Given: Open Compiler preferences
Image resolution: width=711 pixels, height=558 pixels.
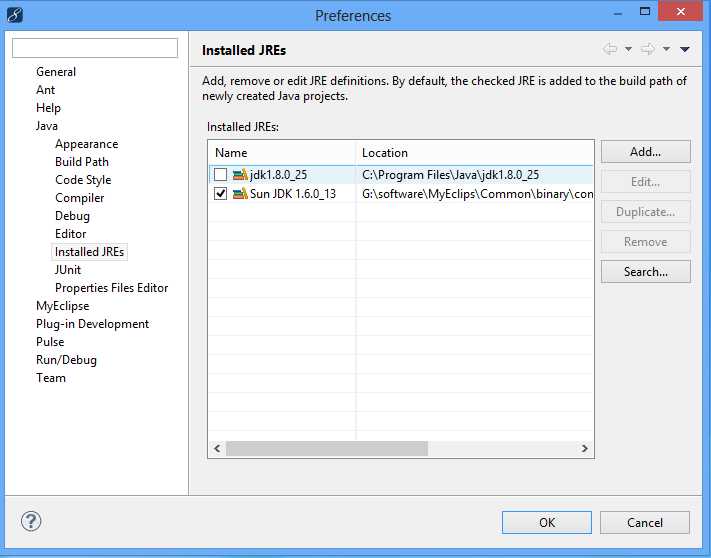Looking at the screenshot, I should pyautogui.click(x=79, y=198).
